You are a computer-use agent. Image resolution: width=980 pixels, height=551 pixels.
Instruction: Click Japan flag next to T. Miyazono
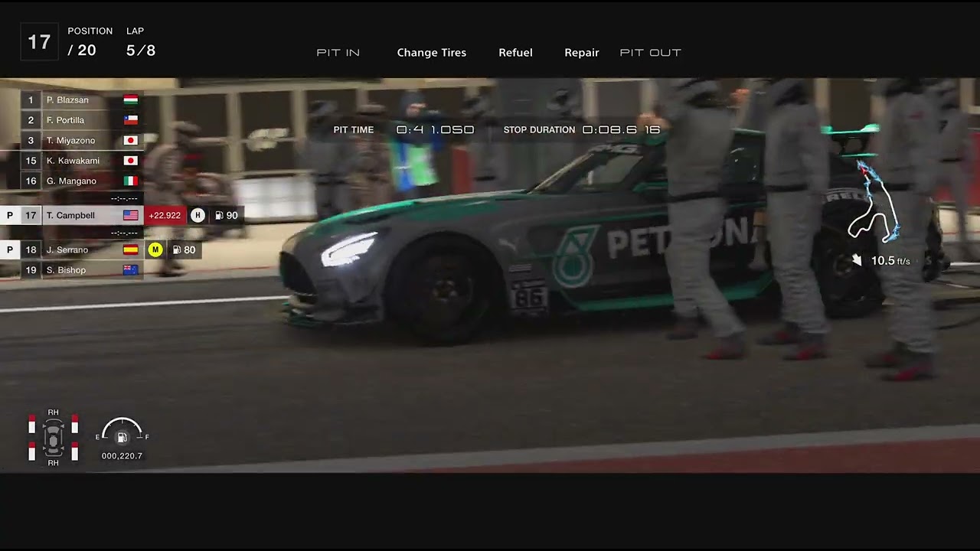tap(130, 141)
